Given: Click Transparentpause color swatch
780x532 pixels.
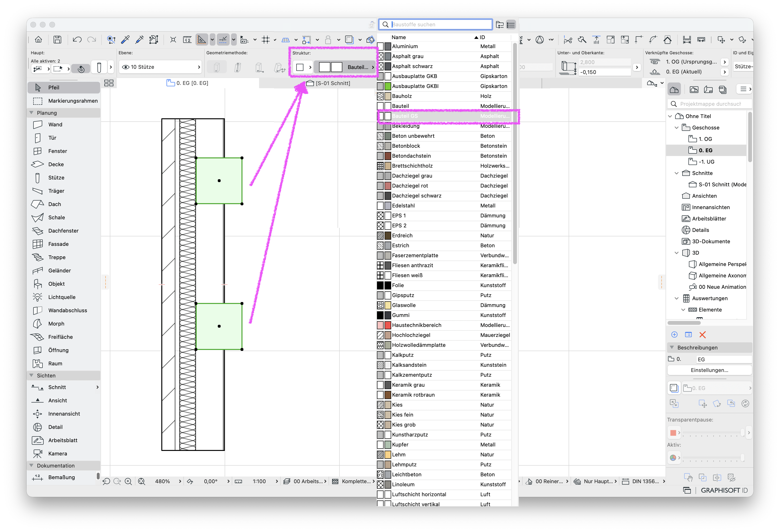Looking at the screenshot, I should tap(673, 433).
